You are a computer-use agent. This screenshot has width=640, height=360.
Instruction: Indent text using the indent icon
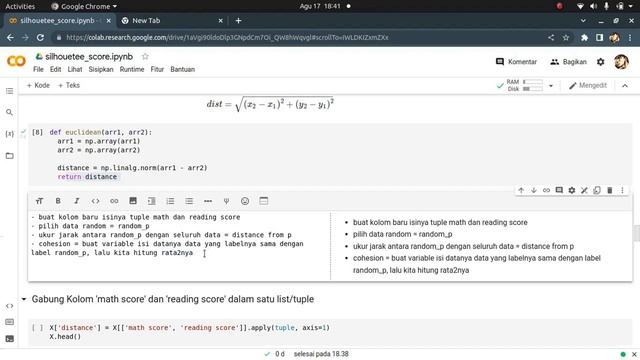[x=151, y=201]
